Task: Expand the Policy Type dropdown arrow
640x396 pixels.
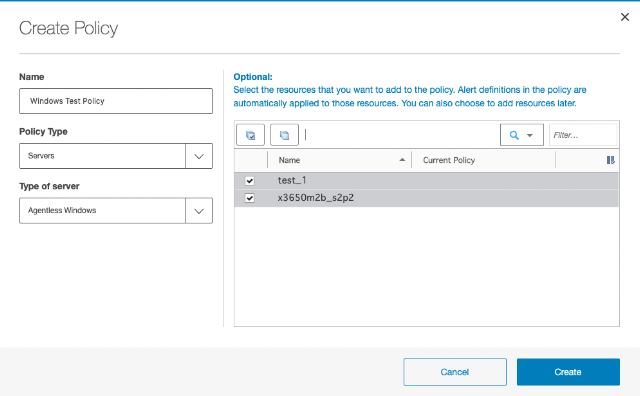Action: click(199, 156)
